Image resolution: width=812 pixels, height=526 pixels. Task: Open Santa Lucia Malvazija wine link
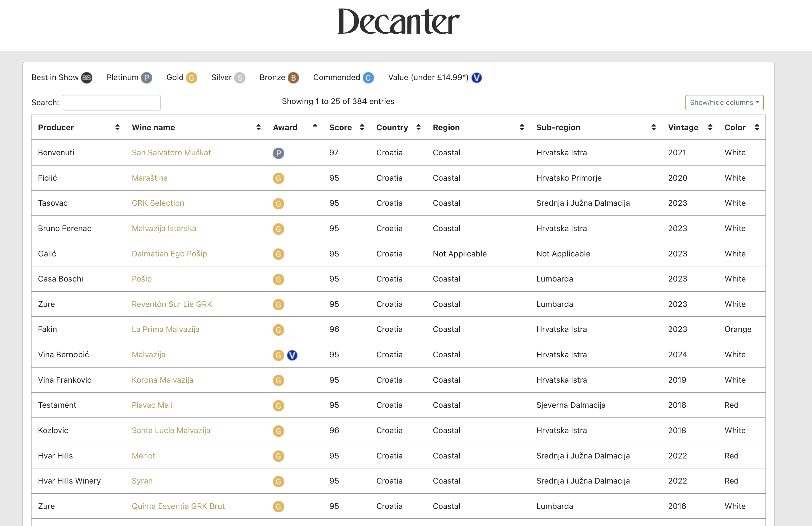(171, 430)
